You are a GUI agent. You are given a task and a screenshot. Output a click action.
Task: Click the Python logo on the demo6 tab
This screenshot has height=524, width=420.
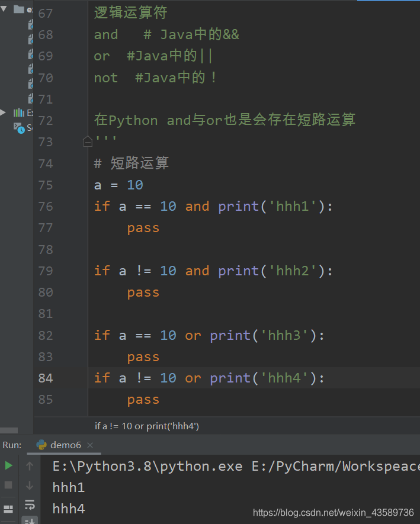(41, 445)
